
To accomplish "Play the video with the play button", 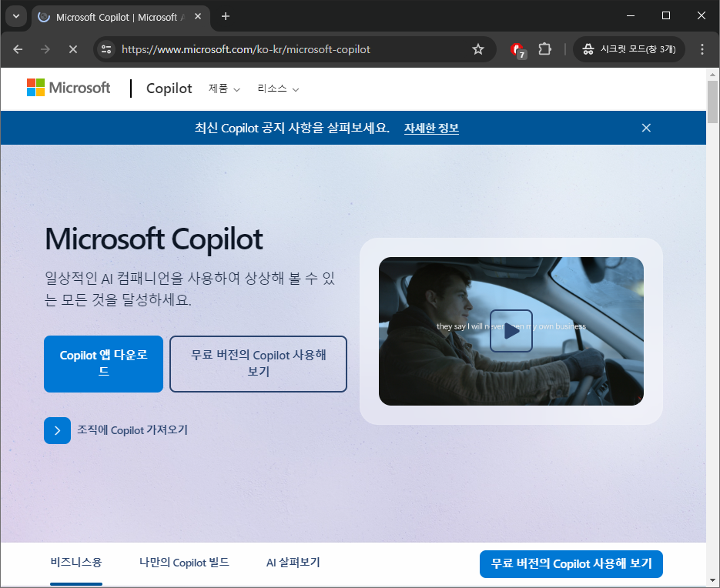I will (x=511, y=331).
